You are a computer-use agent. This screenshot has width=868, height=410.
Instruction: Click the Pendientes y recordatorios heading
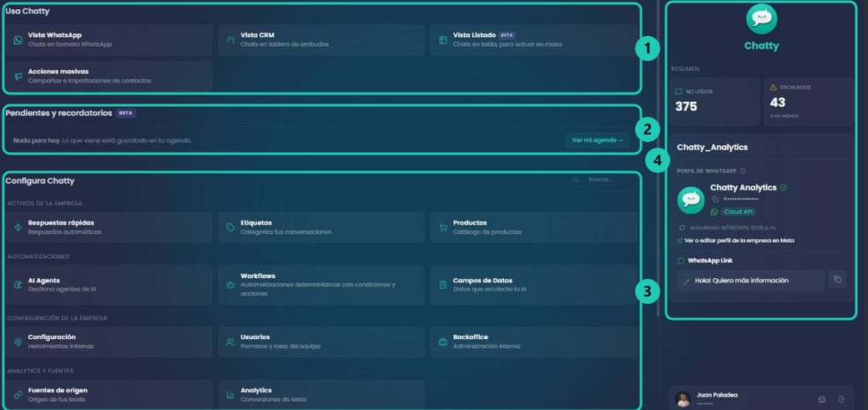(58, 113)
